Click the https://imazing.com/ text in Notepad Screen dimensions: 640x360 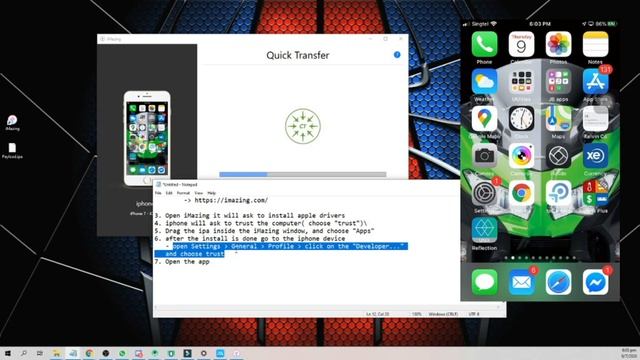click(x=231, y=200)
